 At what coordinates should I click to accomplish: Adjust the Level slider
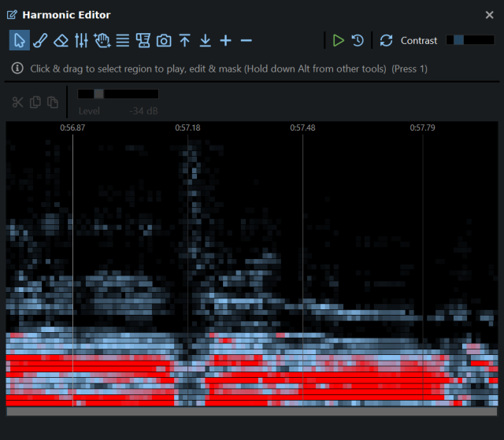(x=118, y=94)
